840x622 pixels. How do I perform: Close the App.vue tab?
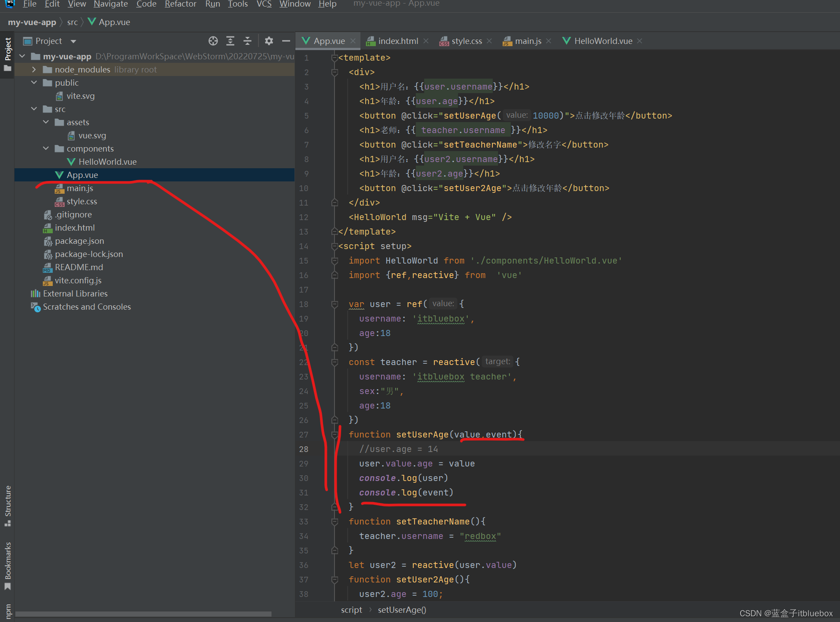(x=353, y=41)
